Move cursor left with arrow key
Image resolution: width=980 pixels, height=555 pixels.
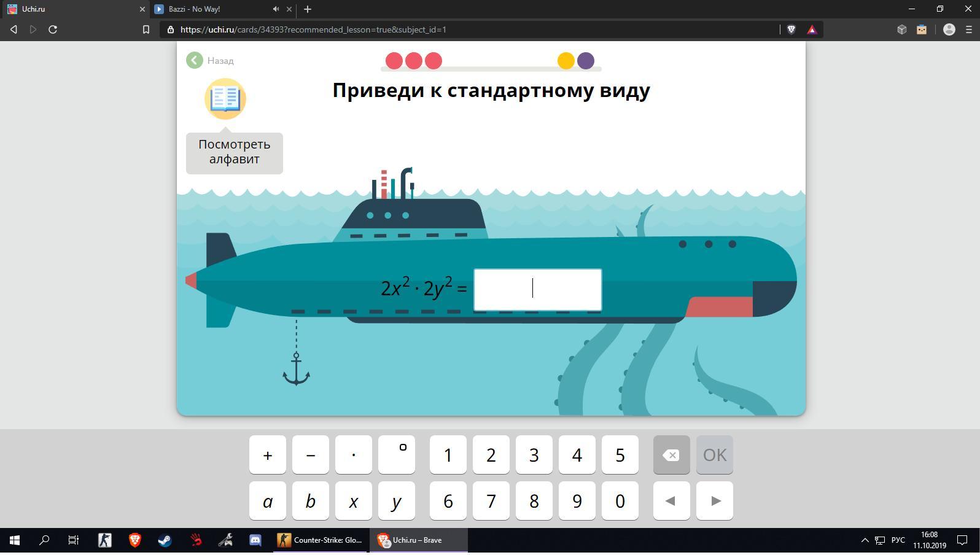click(672, 501)
